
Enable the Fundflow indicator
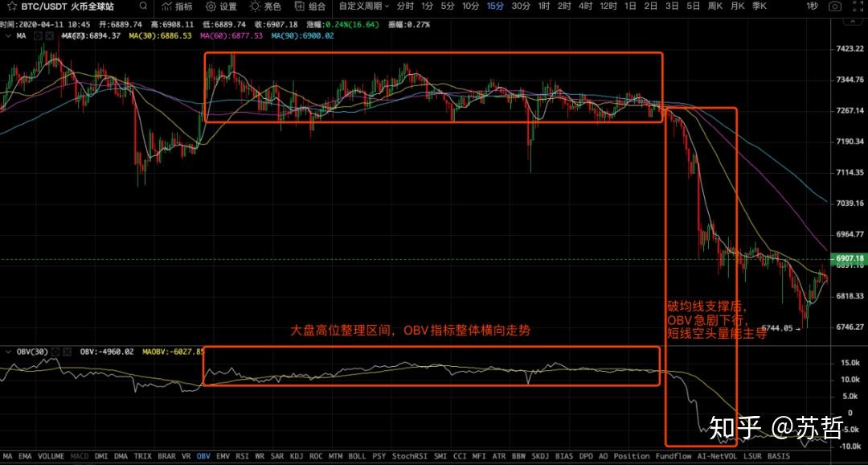point(674,456)
